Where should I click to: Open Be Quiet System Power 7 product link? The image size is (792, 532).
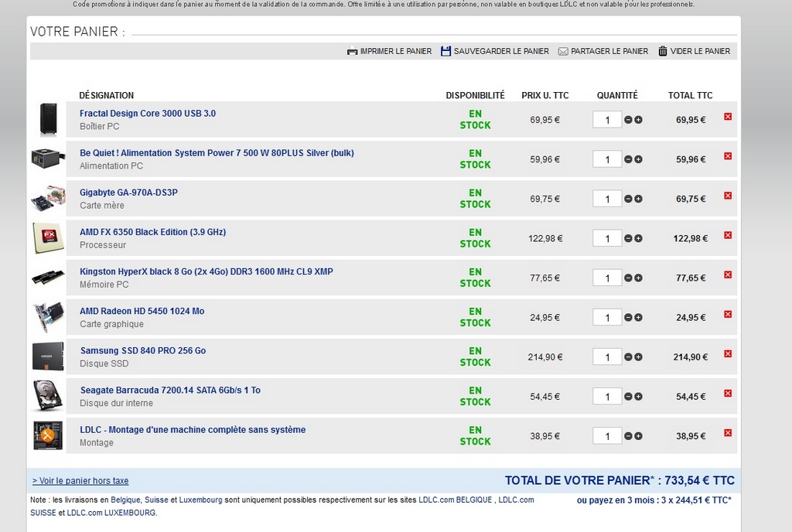pos(217,153)
